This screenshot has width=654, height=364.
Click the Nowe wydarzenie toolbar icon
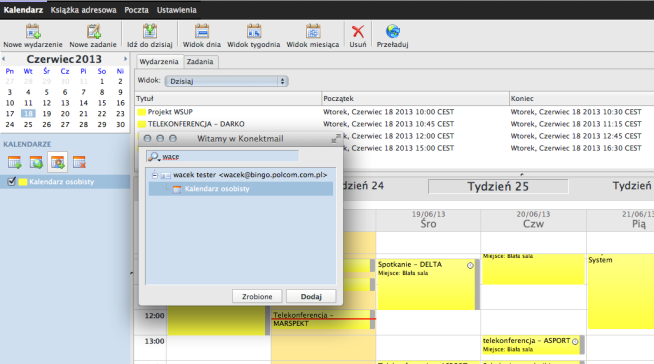[33, 32]
